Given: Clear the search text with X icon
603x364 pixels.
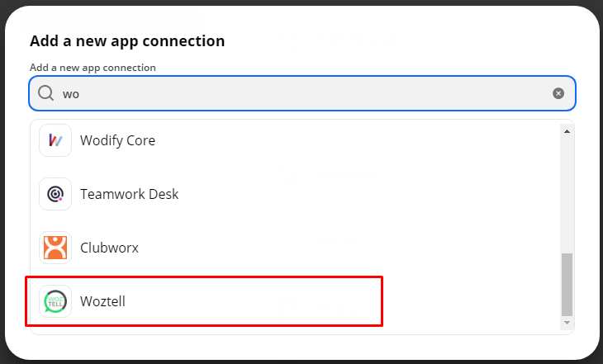Looking at the screenshot, I should pyautogui.click(x=558, y=93).
